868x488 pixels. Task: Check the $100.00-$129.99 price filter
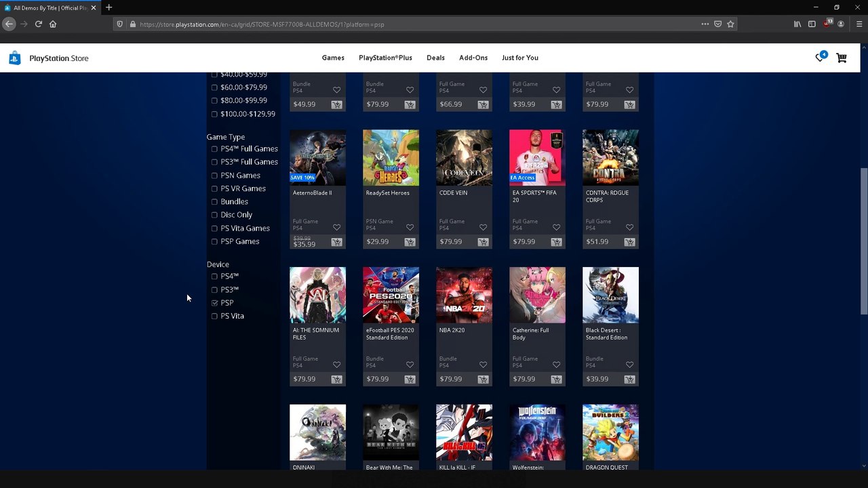point(214,114)
